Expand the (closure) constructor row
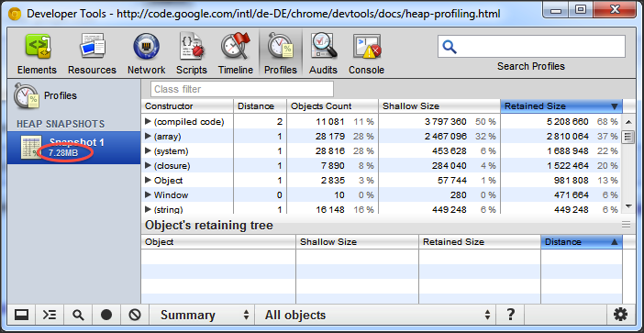 [x=149, y=166]
